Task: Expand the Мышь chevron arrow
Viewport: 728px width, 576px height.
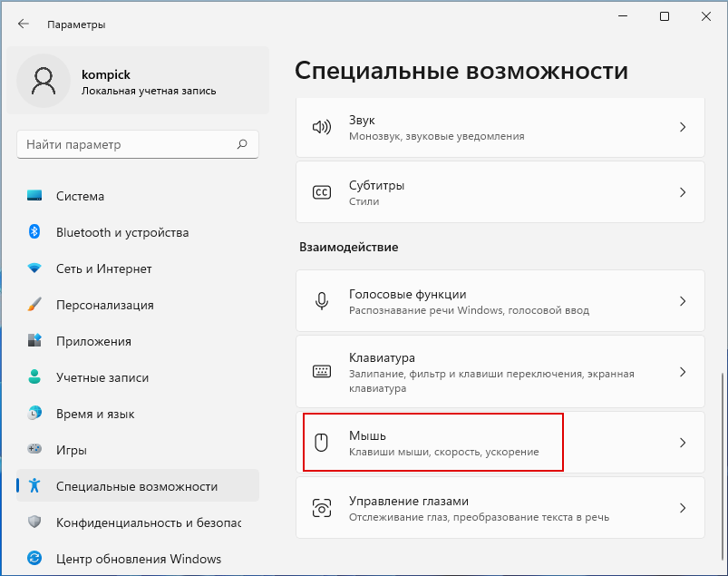Action: 683,443
